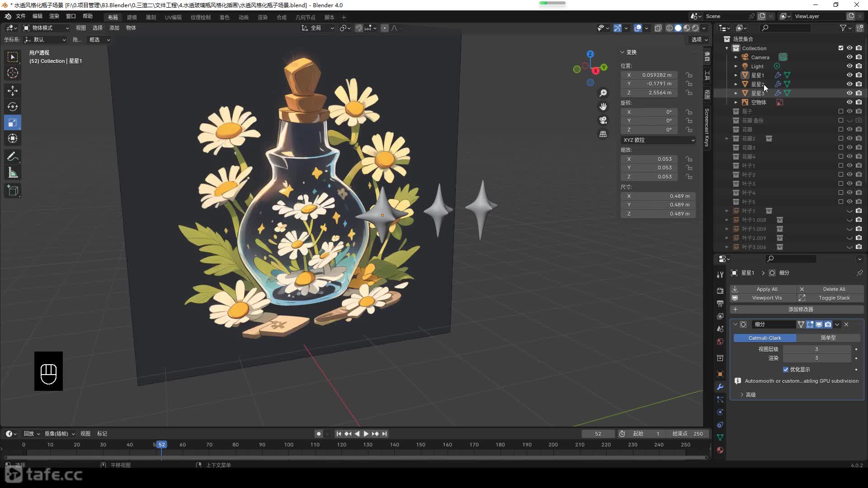Toggle X-ray display icon
Screen dimensions: 868x488
tap(658, 28)
